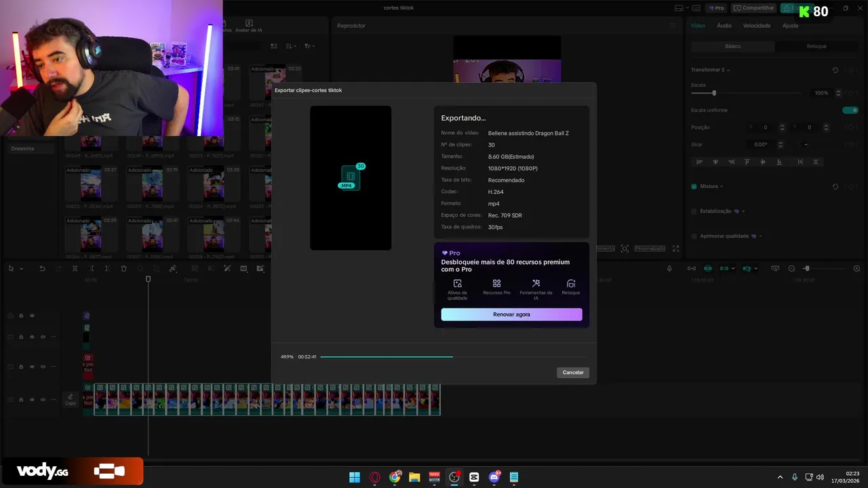Choose the Select pointer tool in timeline toolbar
This screenshot has height=488, width=868.
coord(11,268)
